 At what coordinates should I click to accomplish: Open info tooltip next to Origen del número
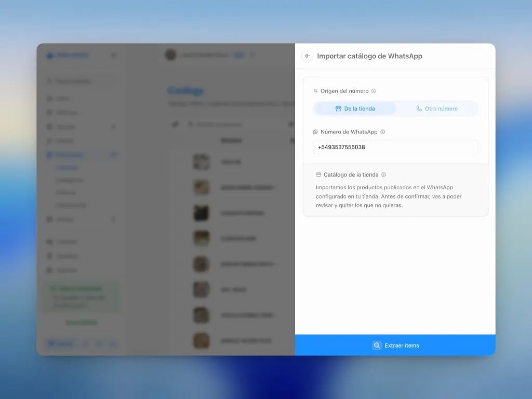[374, 91]
